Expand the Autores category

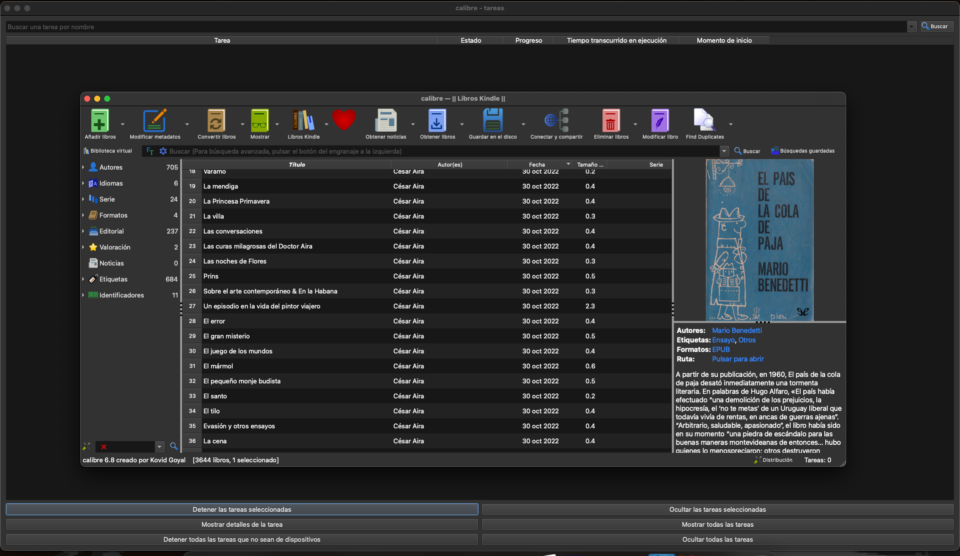(84, 167)
